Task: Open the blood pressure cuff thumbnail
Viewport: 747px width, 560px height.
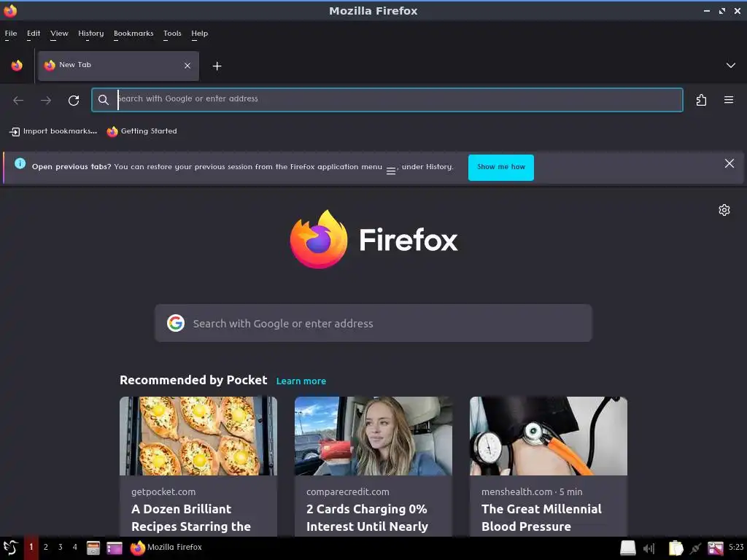Action: click(x=549, y=436)
